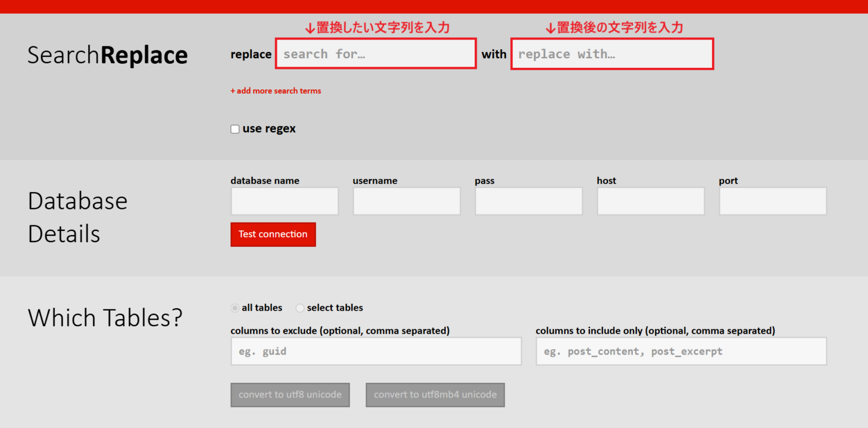Select the 'select tables' radio button
This screenshot has height=428, width=868.
click(300, 308)
